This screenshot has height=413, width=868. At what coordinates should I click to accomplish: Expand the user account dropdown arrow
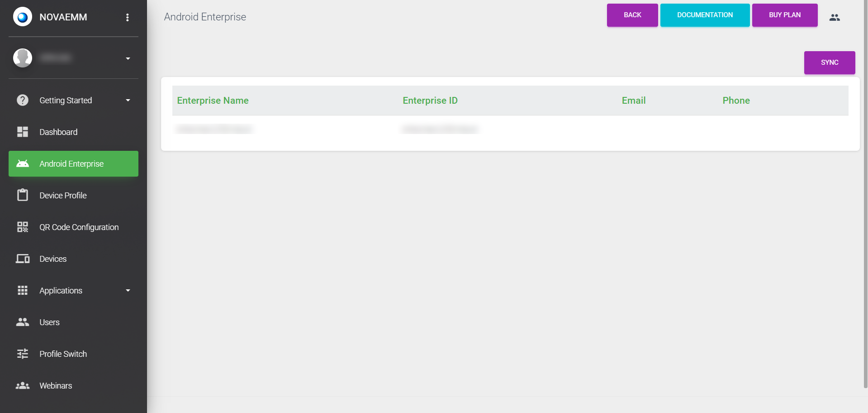click(x=128, y=58)
